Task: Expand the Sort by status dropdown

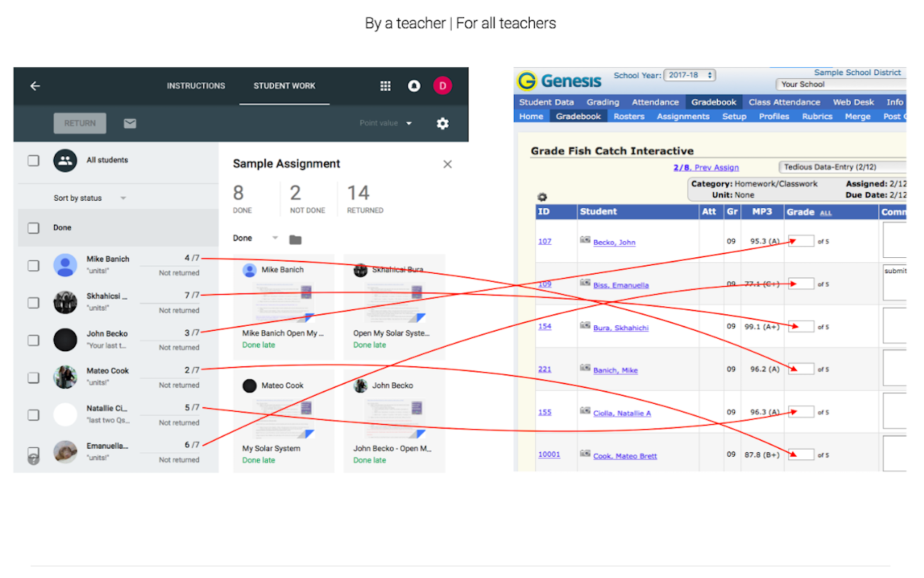Action: coord(90,198)
